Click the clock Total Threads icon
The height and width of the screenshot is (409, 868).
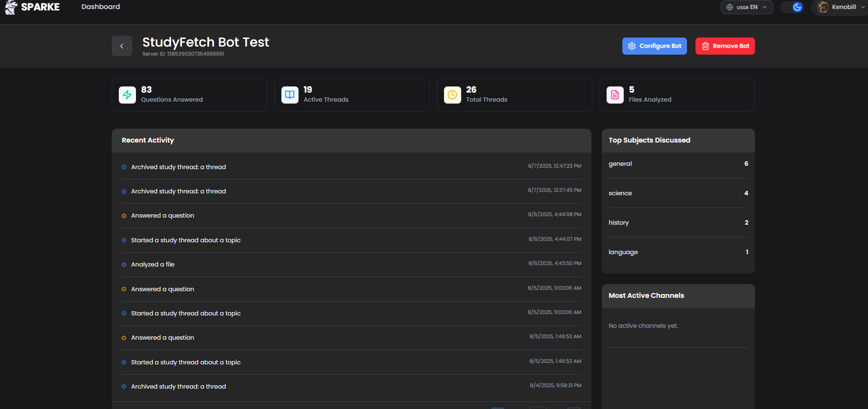[x=453, y=95]
